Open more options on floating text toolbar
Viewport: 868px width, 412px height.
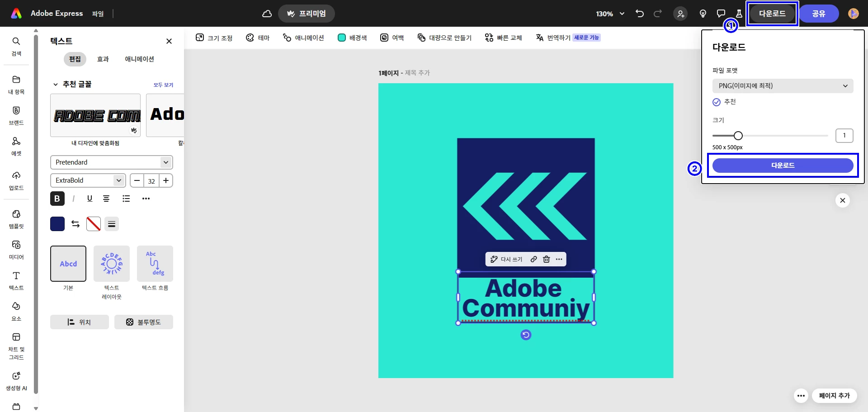point(559,259)
